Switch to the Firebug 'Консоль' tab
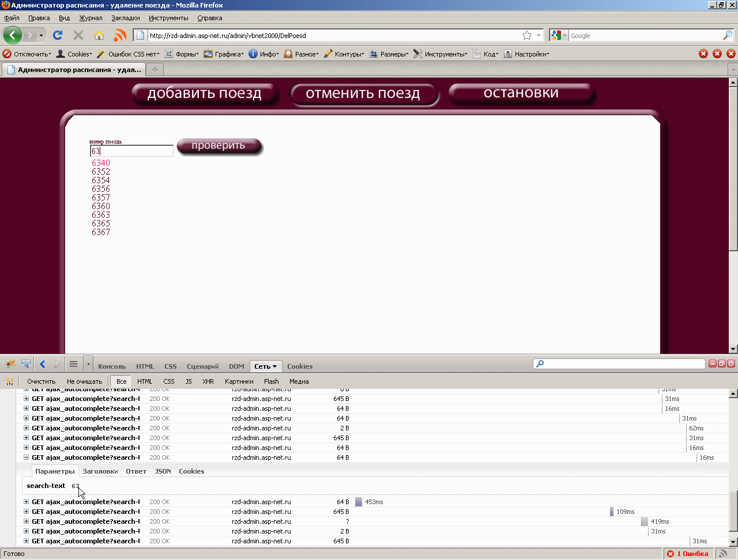 pyautogui.click(x=112, y=366)
